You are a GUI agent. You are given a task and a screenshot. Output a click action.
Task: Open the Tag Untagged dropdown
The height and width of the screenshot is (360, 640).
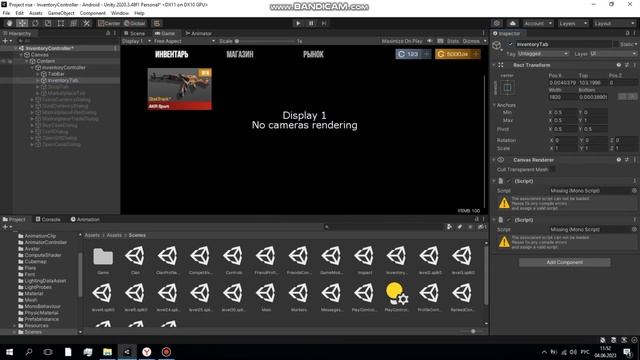543,54
